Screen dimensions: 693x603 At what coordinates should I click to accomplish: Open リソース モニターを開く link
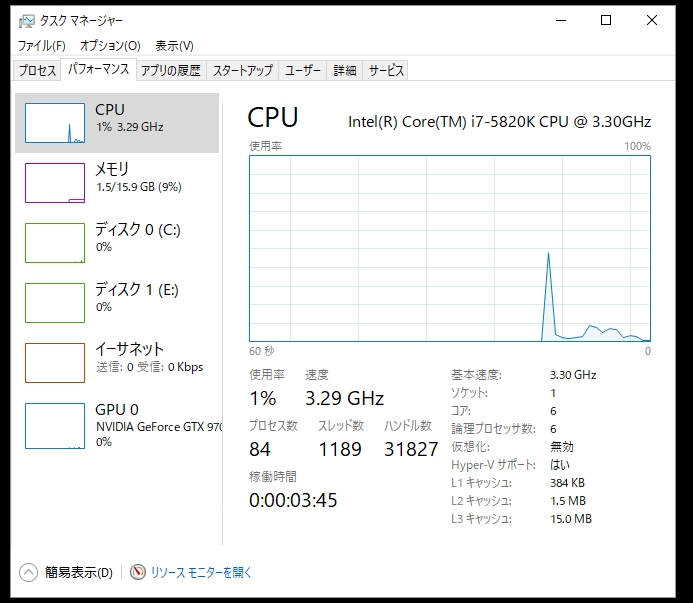tap(201, 573)
